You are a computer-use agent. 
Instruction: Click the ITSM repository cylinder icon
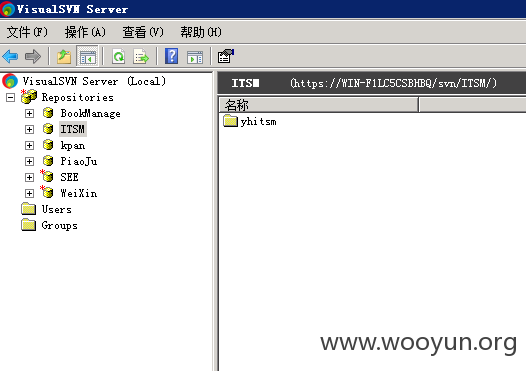pos(48,129)
